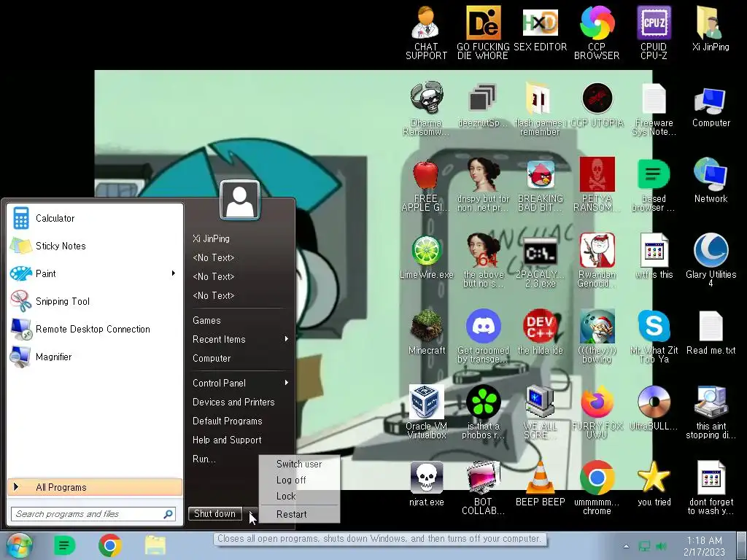
Task: Launch Oracle VM Virtualbox
Action: click(426, 413)
